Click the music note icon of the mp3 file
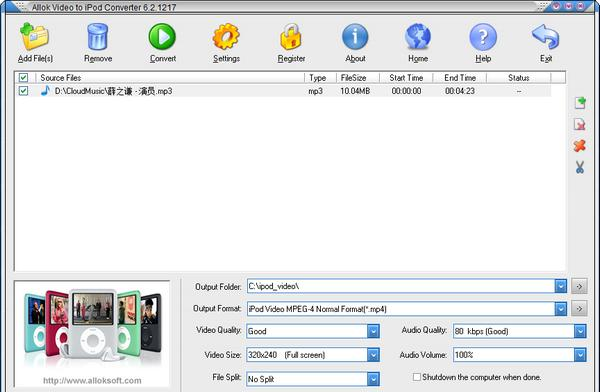 click(x=45, y=91)
